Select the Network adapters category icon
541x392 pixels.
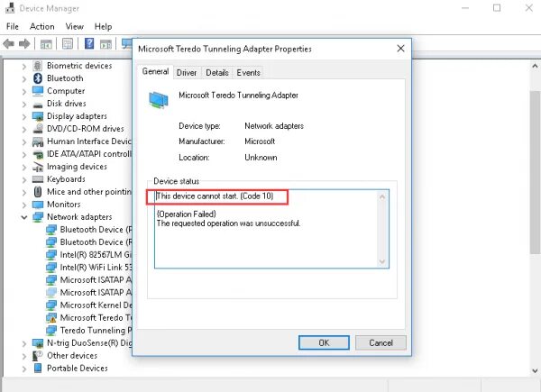pos(38,217)
